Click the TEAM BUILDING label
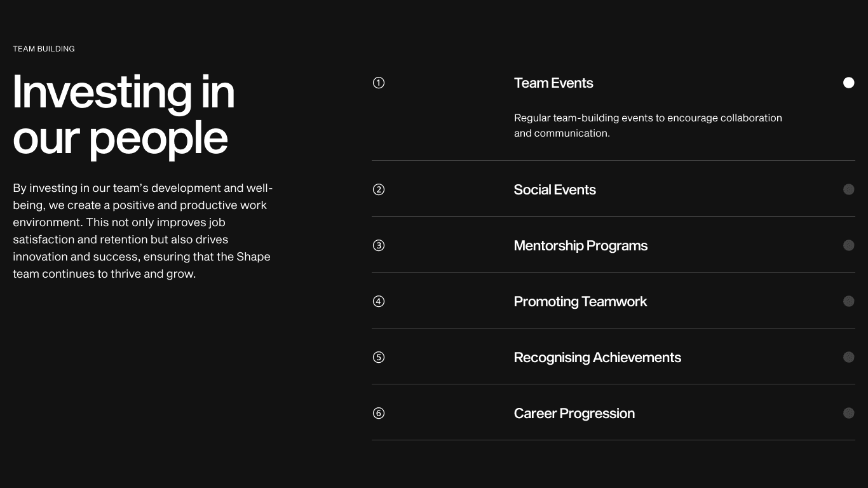Image resolution: width=868 pixels, height=488 pixels. tap(44, 49)
